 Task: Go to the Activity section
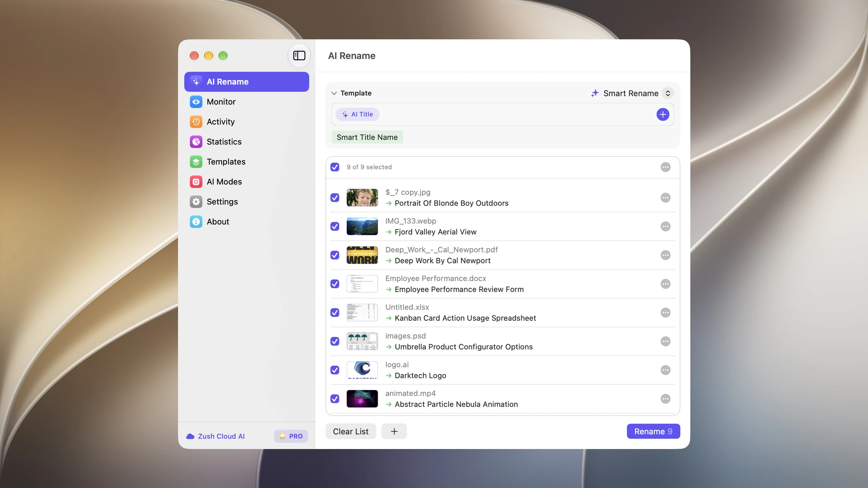pyautogui.click(x=246, y=122)
